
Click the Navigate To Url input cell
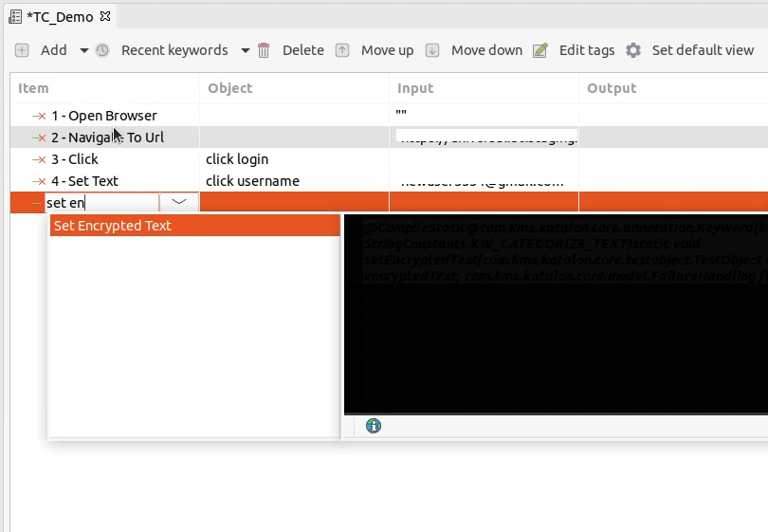tap(484, 138)
